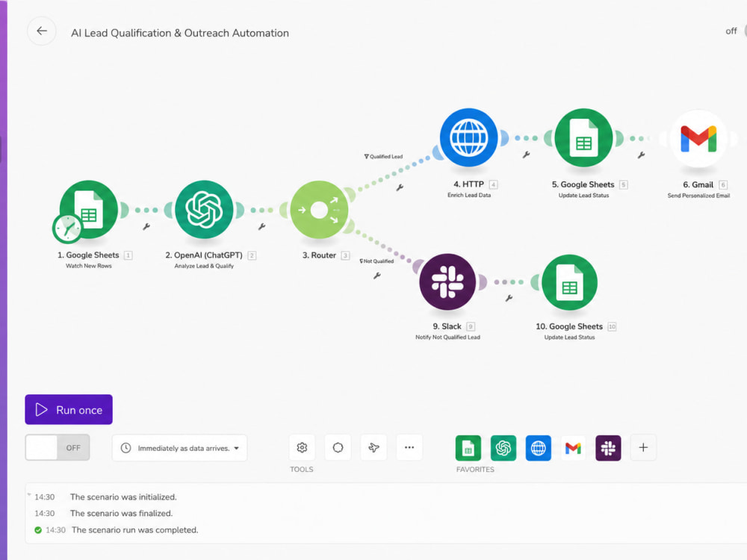Click the airplane auto-align tool
This screenshot has width=747, height=560.
[373, 447]
